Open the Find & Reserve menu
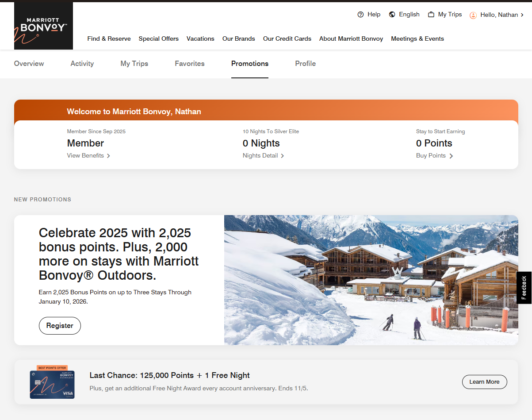 [x=109, y=39]
